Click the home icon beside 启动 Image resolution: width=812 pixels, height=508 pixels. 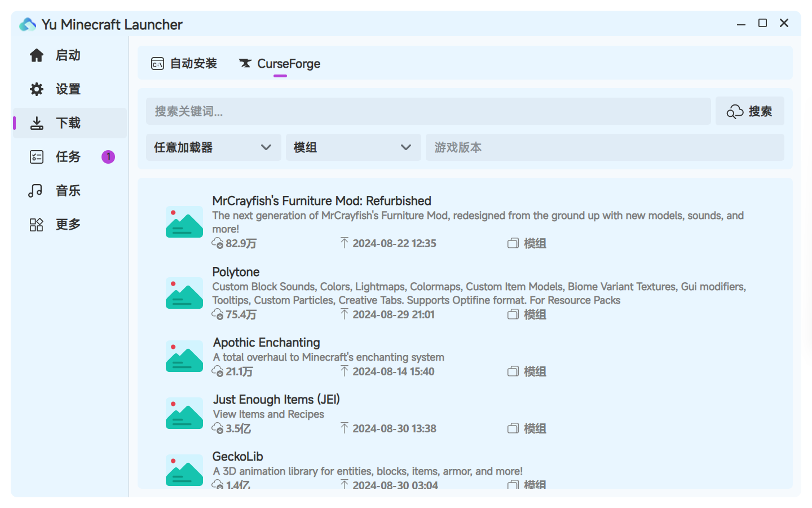(x=37, y=55)
